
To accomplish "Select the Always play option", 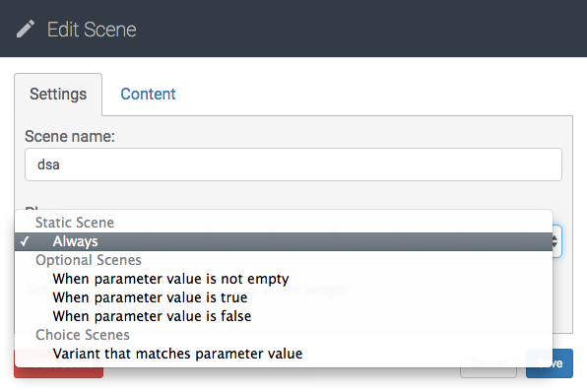I will (x=284, y=241).
